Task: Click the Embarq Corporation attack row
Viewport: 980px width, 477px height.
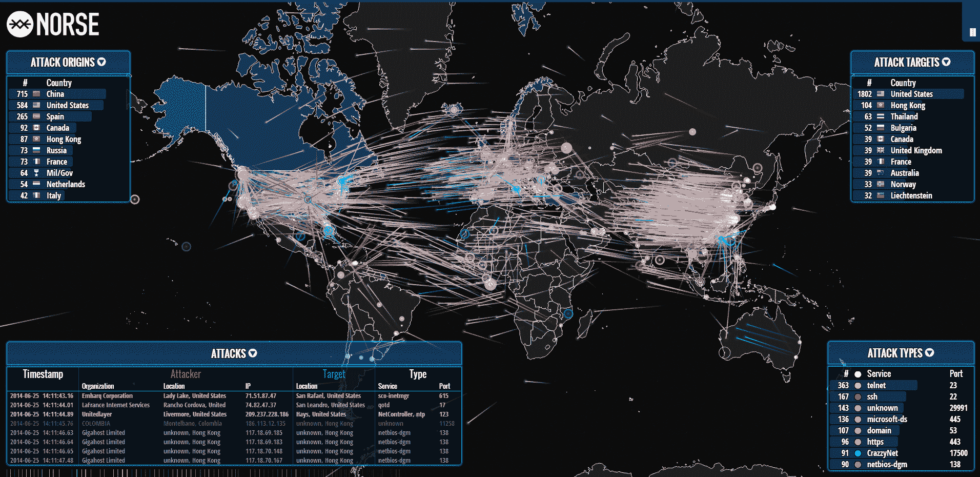Action: [234, 396]
